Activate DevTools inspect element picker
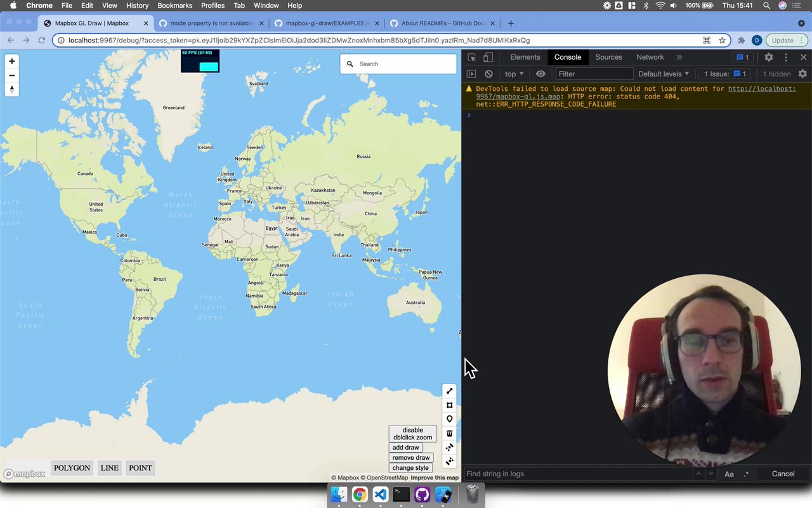Screen dimensions: 812x508 (472, 57)
